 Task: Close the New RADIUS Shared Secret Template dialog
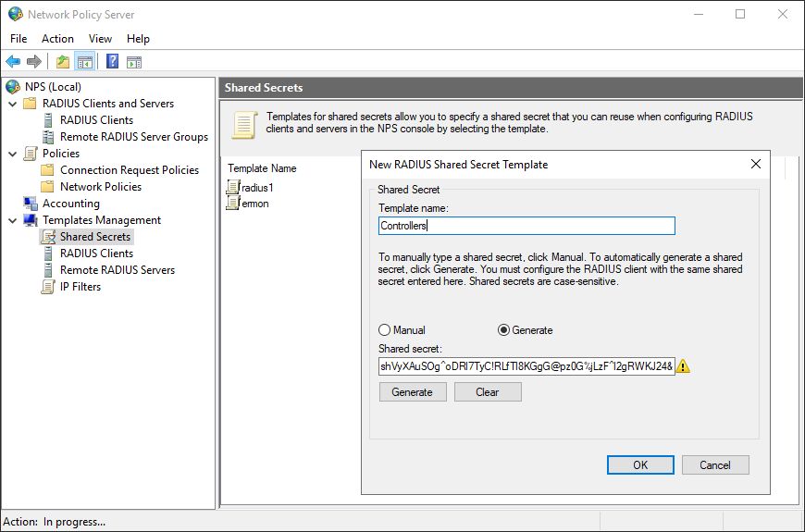pos(756,165)
